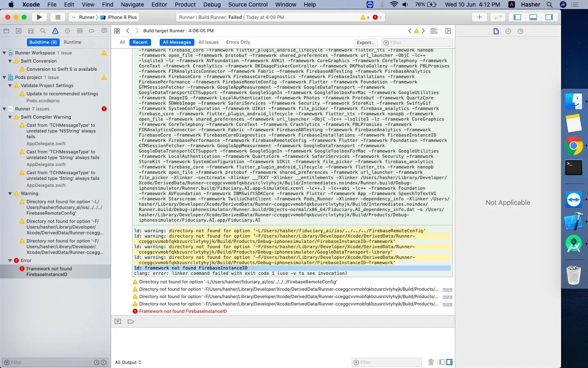Screen dimensions: 588x368
Task: Toggle the Debug area visibility
Action: [533, 17]
